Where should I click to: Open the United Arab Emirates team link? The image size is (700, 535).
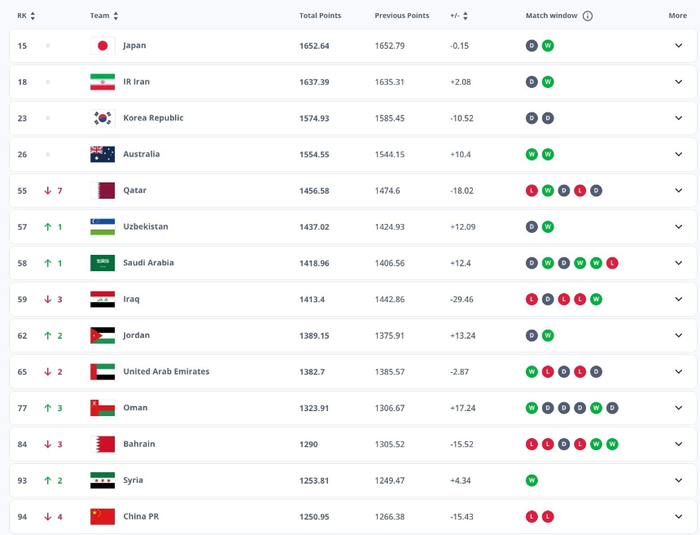tap(166, 371)
